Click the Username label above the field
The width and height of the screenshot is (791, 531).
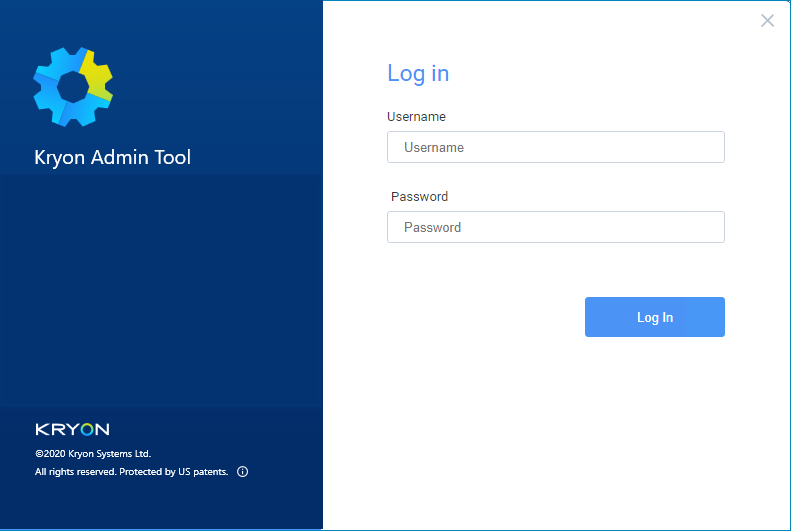[416, 117]
